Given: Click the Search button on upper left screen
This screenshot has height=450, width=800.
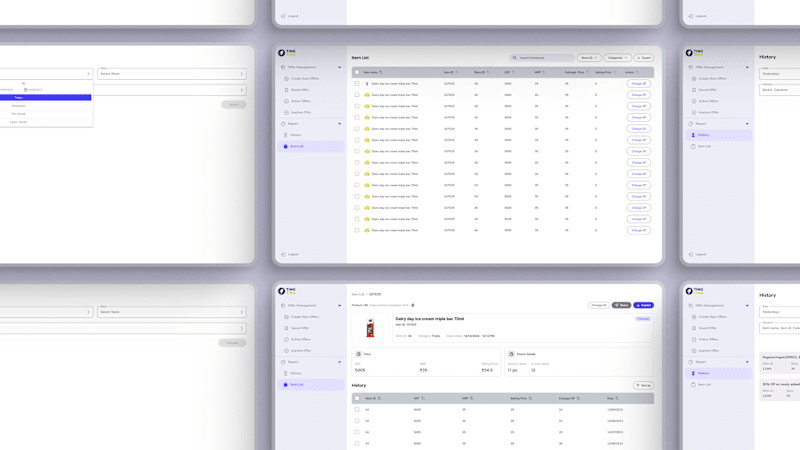Looking at the screenshot, I should click(234, 105).
